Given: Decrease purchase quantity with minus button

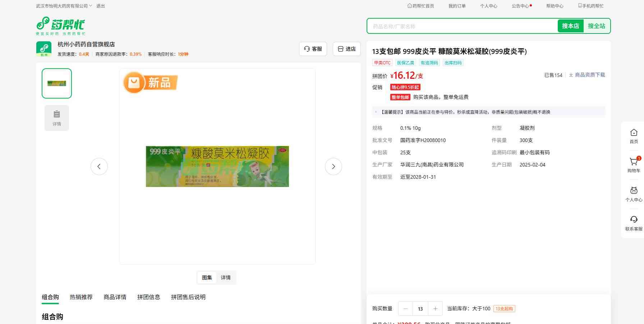Looking at the screenshot, I should click(406, 309).
